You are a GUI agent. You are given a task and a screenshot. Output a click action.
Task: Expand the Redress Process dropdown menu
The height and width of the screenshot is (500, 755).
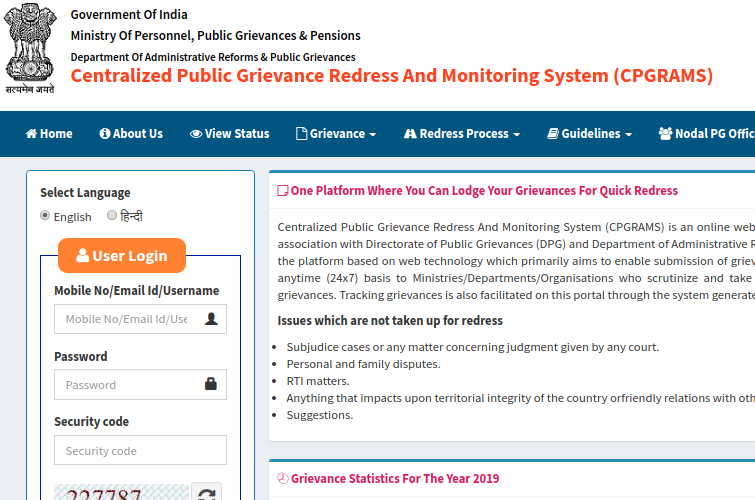click(x=462, y=134)
